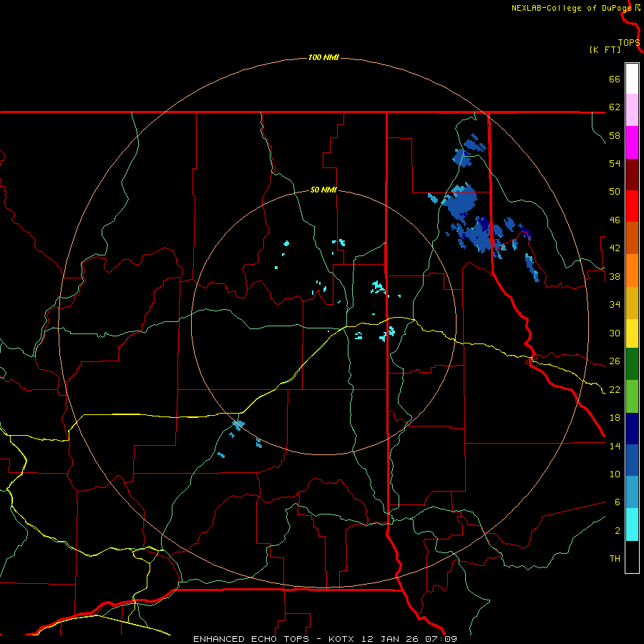Click the TH legend label
This screenshot has width=644, height=644.
615,559
